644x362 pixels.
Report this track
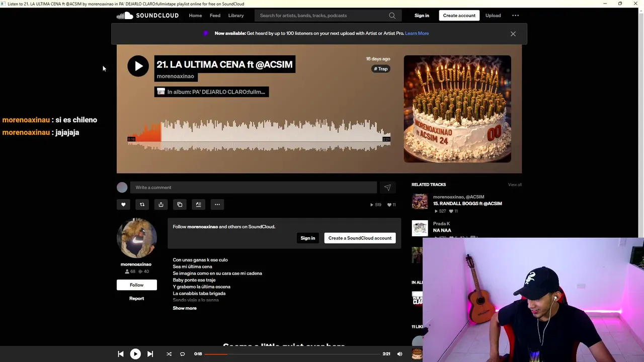point(136,299)
